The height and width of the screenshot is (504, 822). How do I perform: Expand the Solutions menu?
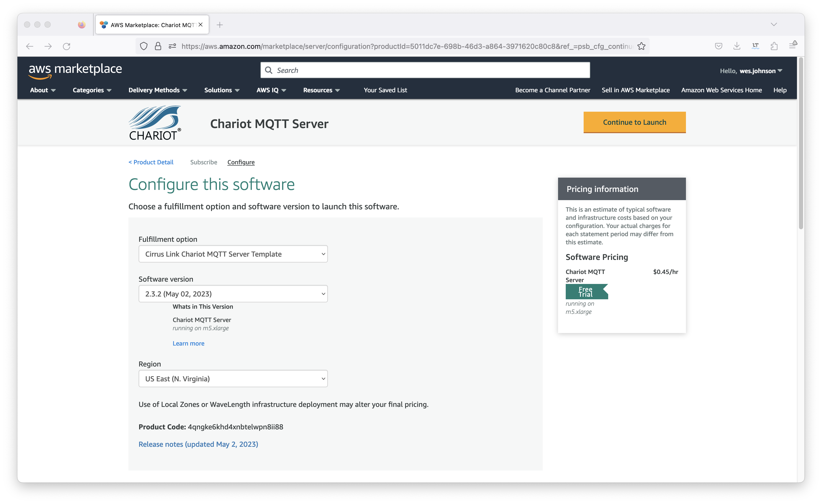coord(222,90)
